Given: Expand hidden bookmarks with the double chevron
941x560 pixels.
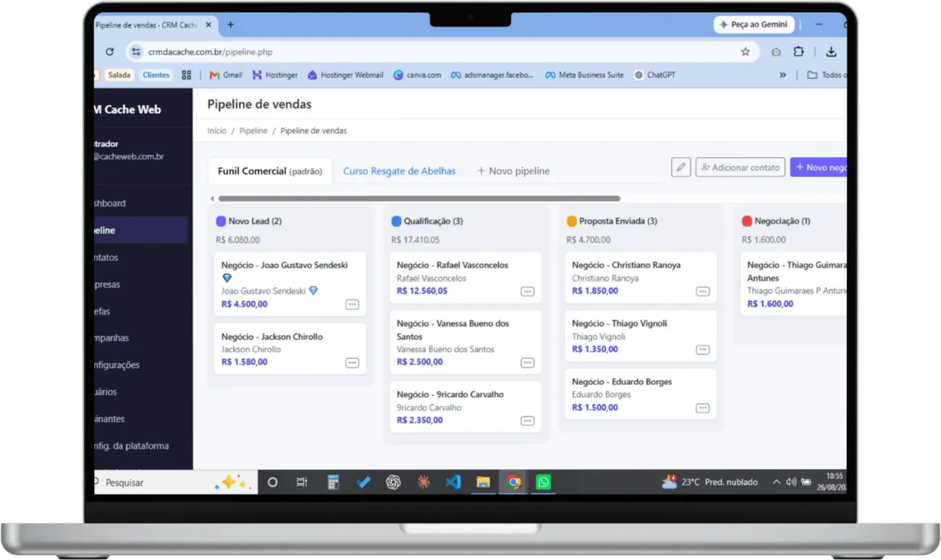Looking at the screenshot, I should click(782, 75).
